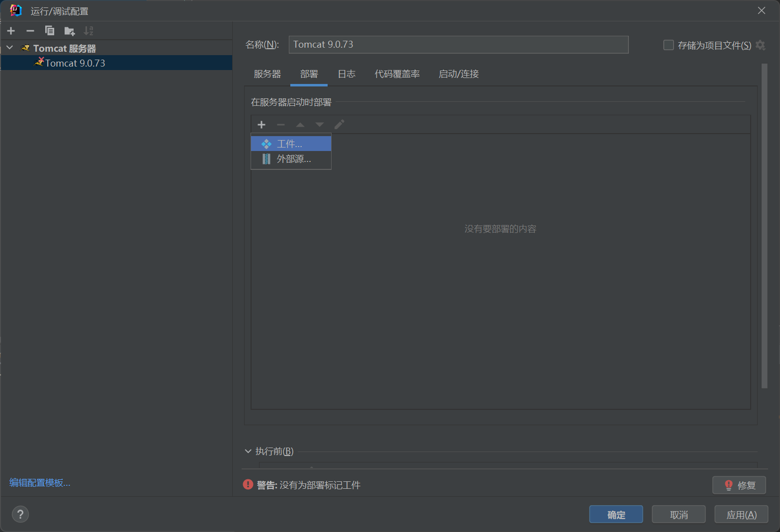Open the help question mark
The width and height of the screenshot is (780, 532).
pos(20,514)
